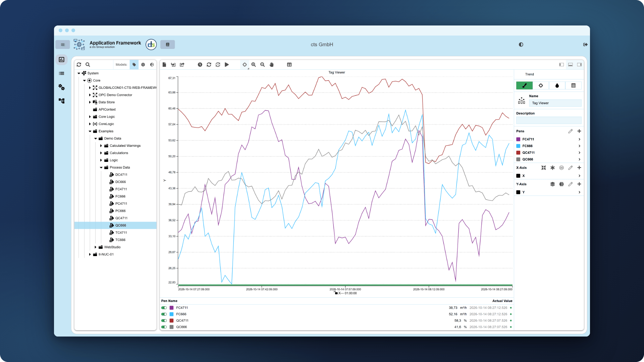The image size is (644, 362).
Task: Click the refresh icon in tree panel
Action: (x=79, y=65)
